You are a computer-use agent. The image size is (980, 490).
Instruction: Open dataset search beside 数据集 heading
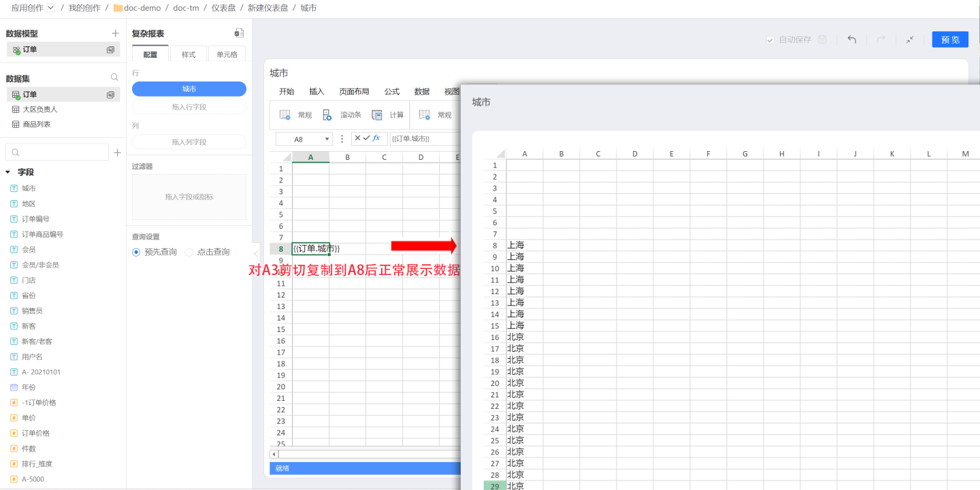coord(114,78)
